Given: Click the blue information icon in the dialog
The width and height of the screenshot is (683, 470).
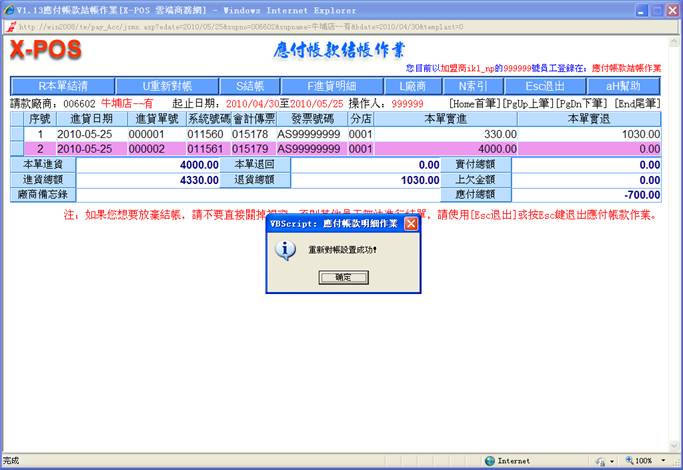Looking at the screenshot, I should pos(285,250).
